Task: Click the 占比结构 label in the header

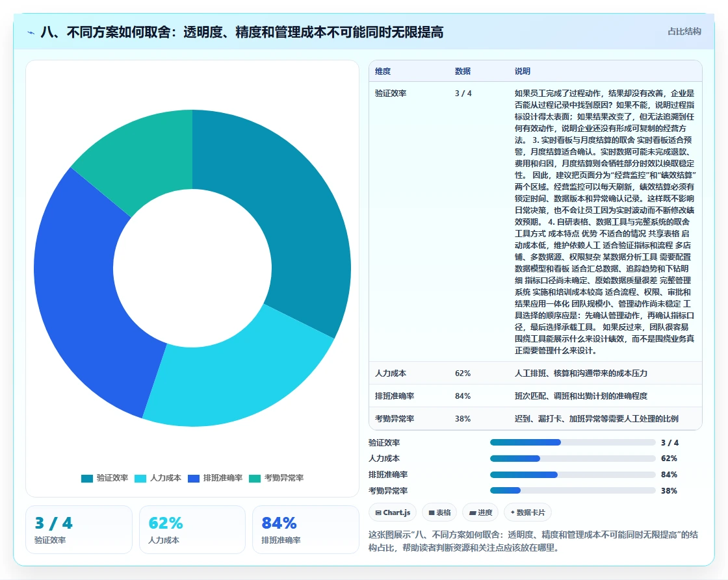Action: tap(684, 32)
